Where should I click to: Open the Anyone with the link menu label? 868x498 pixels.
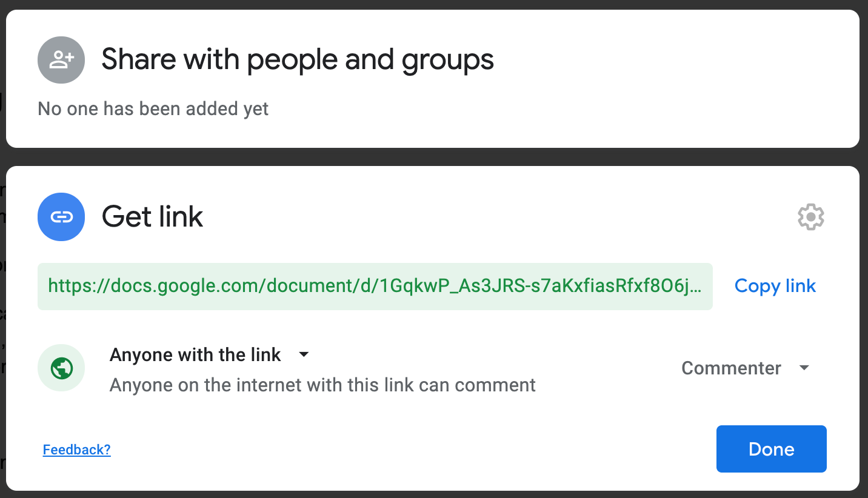195,355
